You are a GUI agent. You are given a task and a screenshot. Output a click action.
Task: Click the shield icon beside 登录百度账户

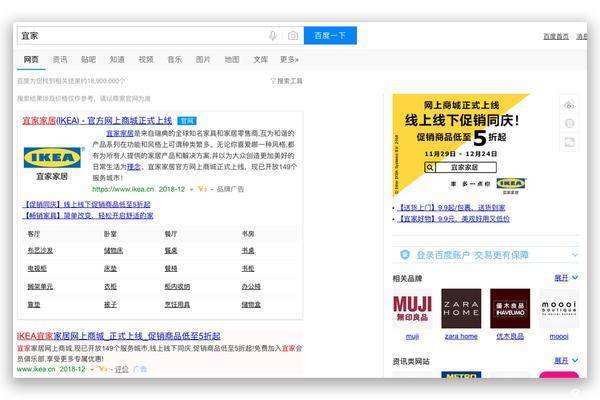(x=405, y=255)
